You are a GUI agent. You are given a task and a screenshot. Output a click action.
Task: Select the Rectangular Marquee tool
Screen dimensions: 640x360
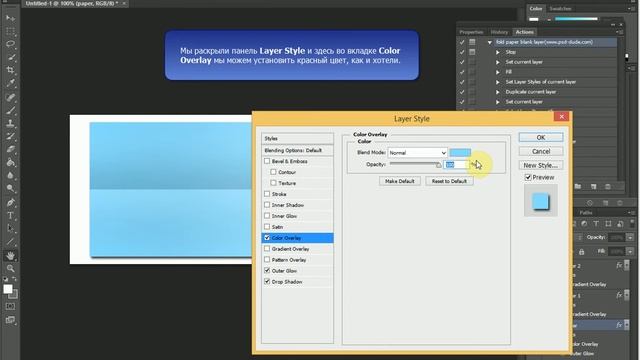click(x=10, y=31)
